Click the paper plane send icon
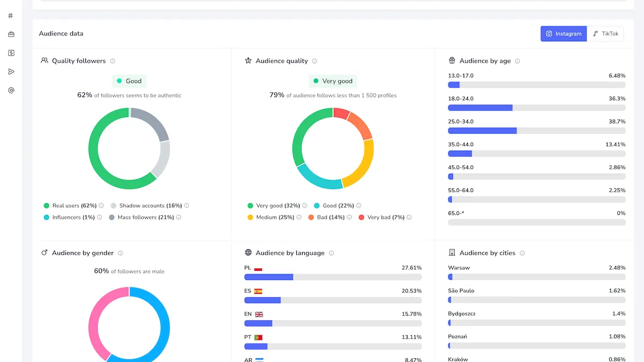This screenshot has height=362, width=644. point(11,71)
